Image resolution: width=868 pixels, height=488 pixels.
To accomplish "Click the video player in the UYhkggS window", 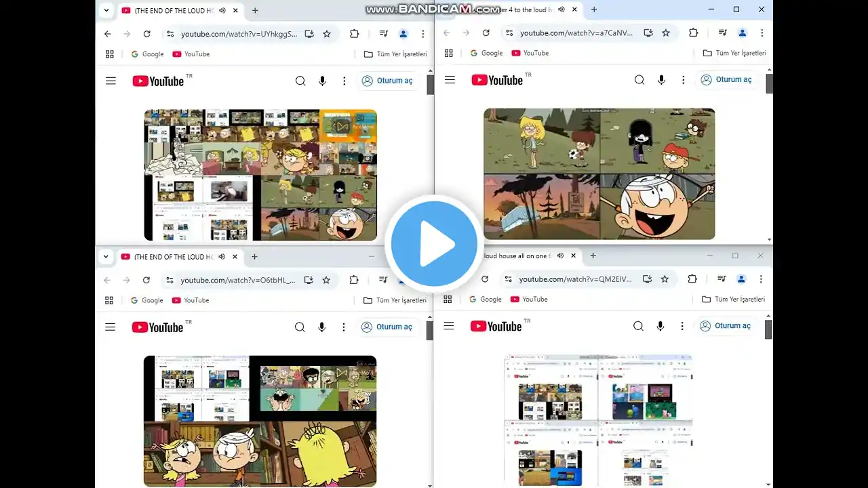I will coord(260,175).
